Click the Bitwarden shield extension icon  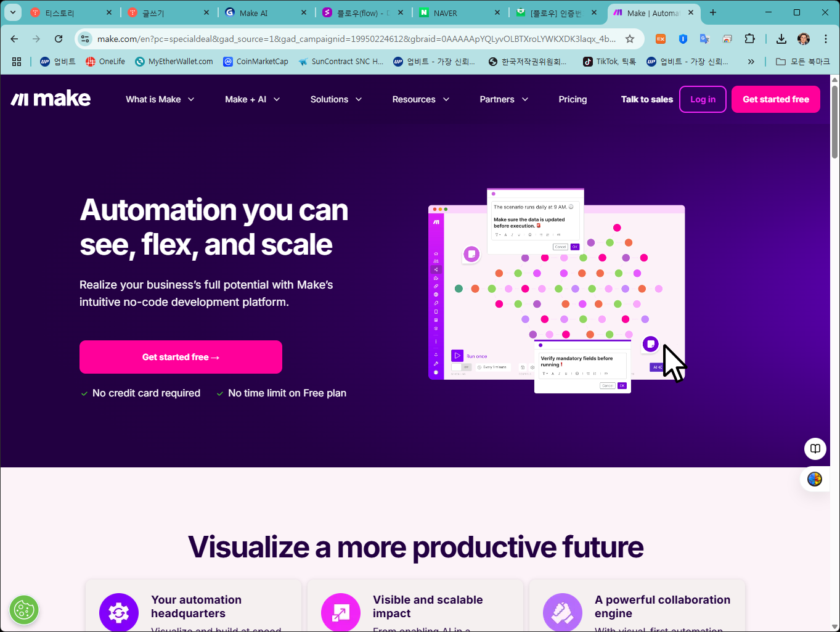pyautogui.click(x=683, y=39)
